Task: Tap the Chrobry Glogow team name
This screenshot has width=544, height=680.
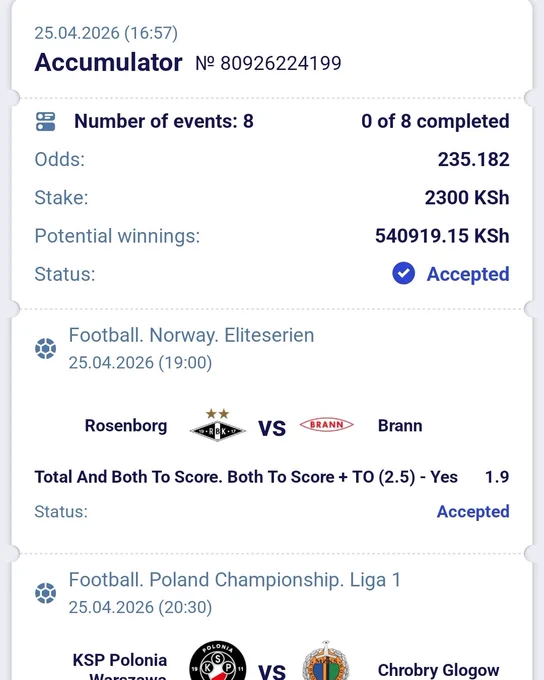Action: pos(439,670)
